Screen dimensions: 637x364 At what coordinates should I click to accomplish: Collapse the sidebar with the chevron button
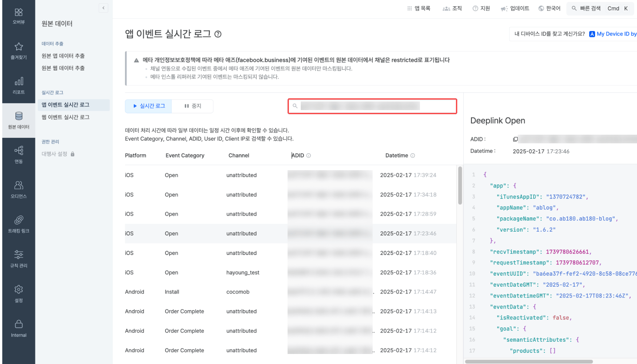coord(103,8)
